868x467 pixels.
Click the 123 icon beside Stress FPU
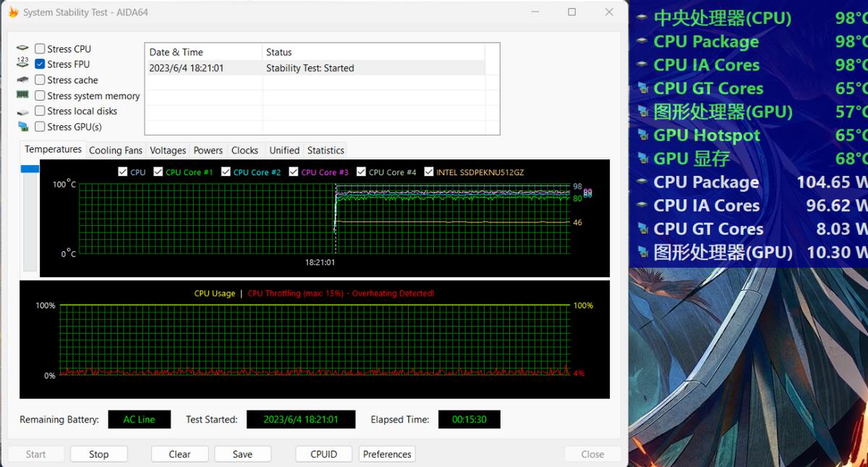click(x=22, y=64)
